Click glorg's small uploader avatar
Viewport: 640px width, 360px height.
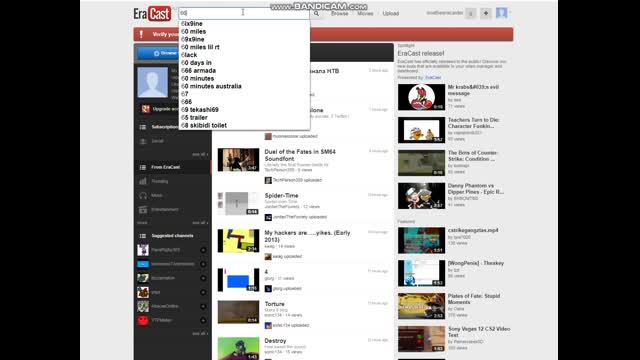pos(268,289)
